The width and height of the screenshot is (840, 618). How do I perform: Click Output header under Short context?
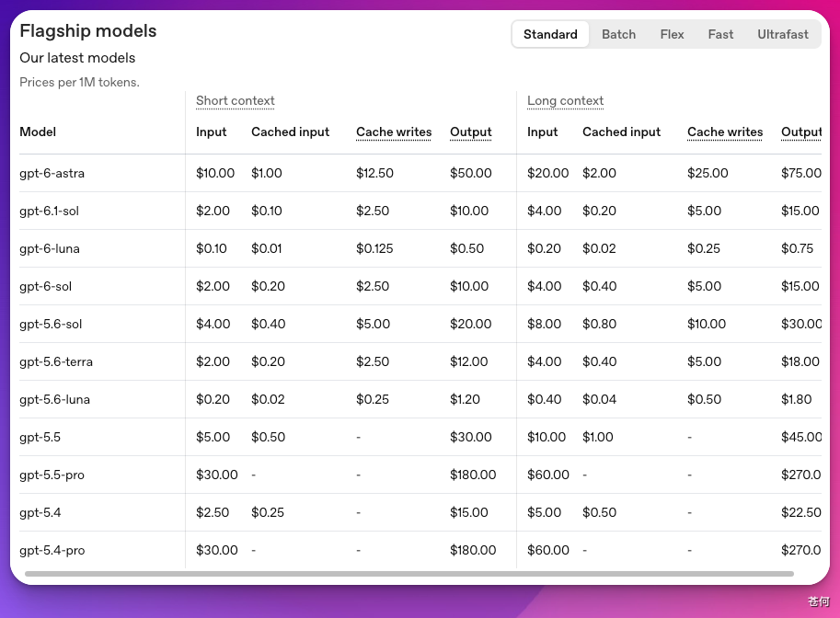coord(471,132)
